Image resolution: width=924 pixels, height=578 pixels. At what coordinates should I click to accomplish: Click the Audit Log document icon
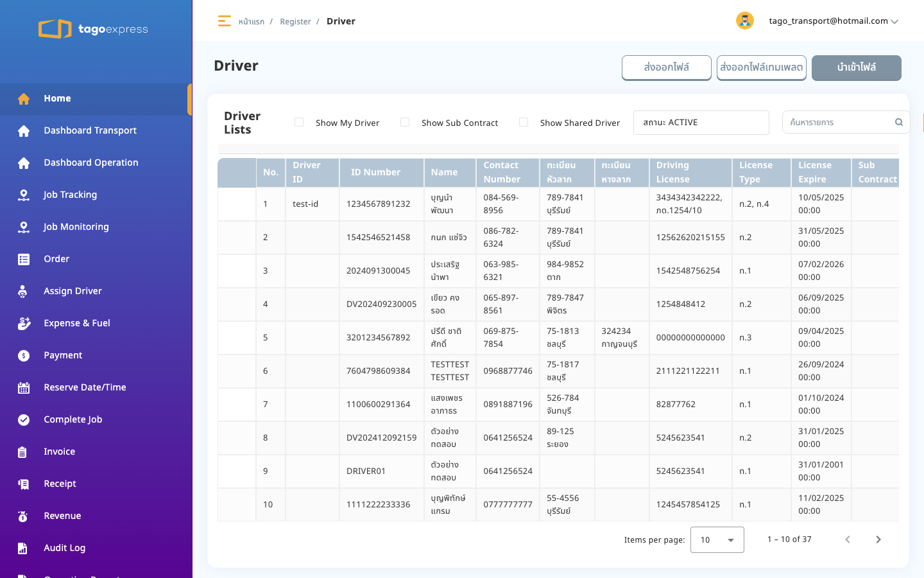(x=24, y=548)
